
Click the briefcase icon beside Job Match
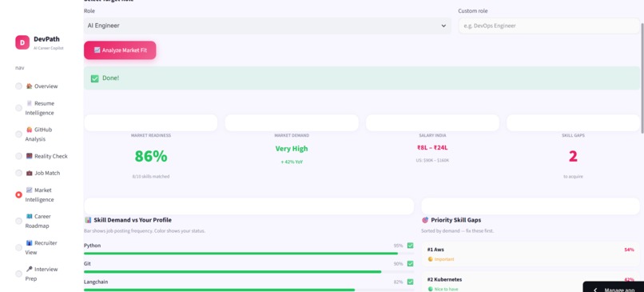tap(29, 173)
